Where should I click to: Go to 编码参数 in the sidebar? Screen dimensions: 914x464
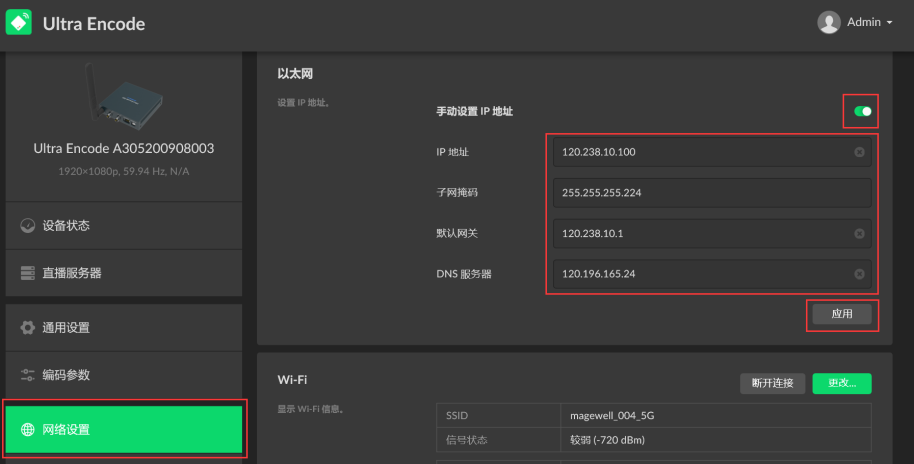pyautogui.click(x=123, y=375)
